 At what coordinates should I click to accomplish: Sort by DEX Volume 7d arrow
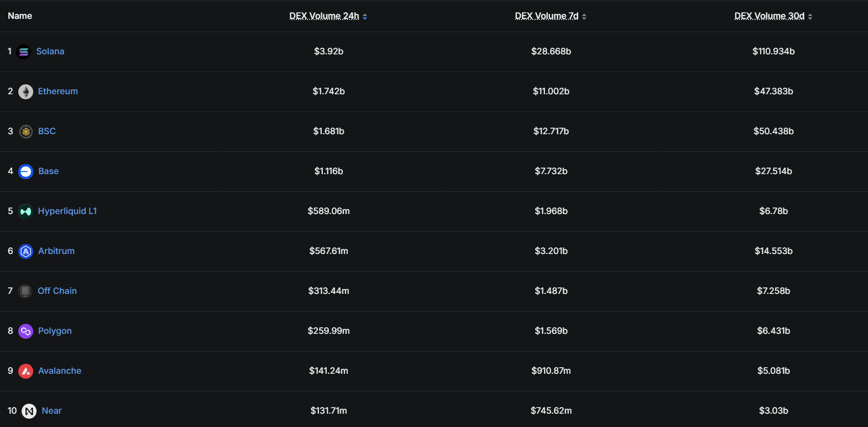click(584, 17)
